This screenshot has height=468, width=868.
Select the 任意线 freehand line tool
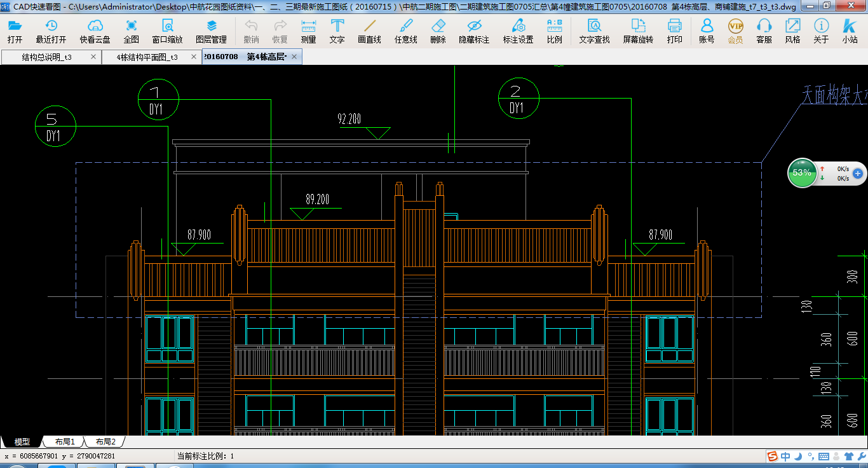(405, 31)
